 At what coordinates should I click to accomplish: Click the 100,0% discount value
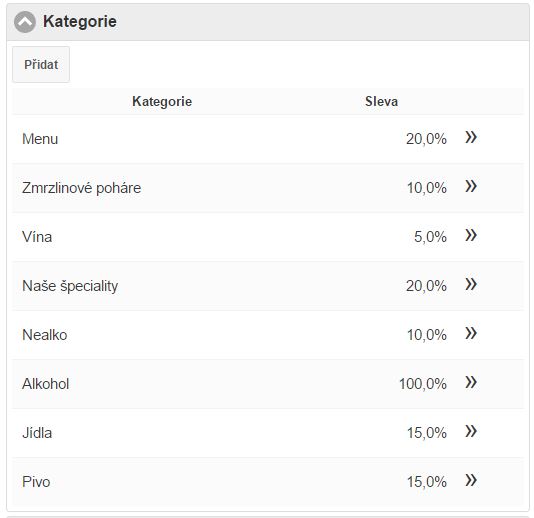[423, 384]
